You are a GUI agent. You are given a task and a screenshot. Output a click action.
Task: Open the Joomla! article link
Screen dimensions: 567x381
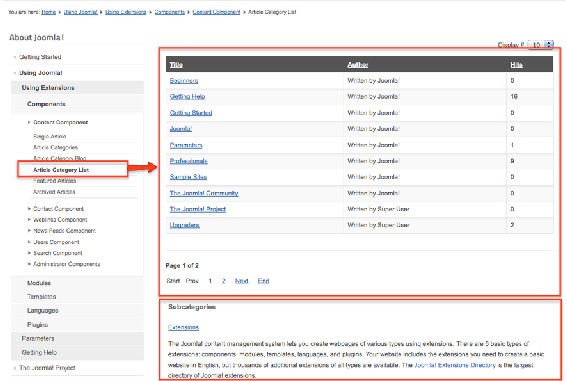coord(180,129)
